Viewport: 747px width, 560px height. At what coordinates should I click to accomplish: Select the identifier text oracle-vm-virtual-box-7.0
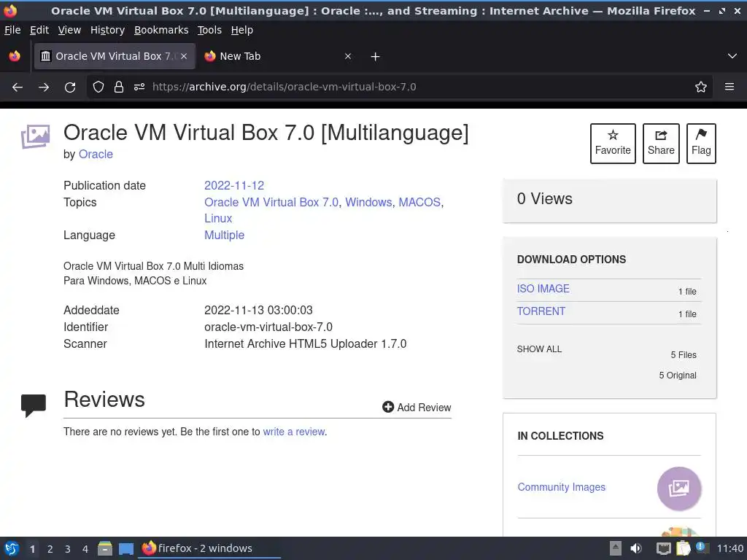268,327
